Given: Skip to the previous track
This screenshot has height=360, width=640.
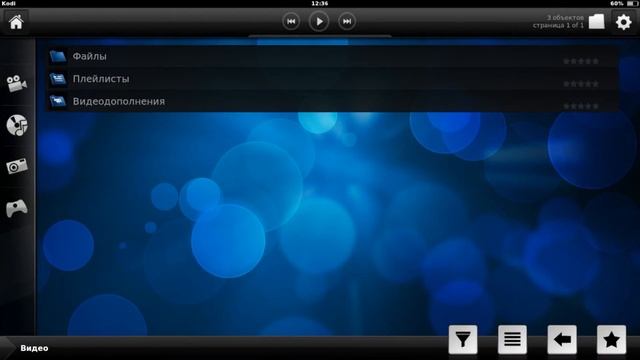Looking at the screenshot, I should point(291,22).
